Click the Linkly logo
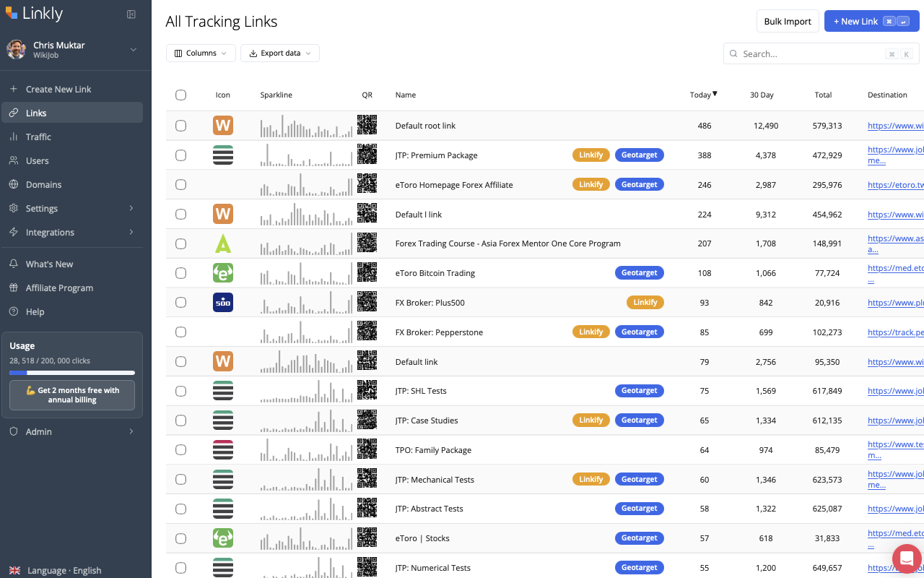The image size is (924, 578). tap(34, 14)
